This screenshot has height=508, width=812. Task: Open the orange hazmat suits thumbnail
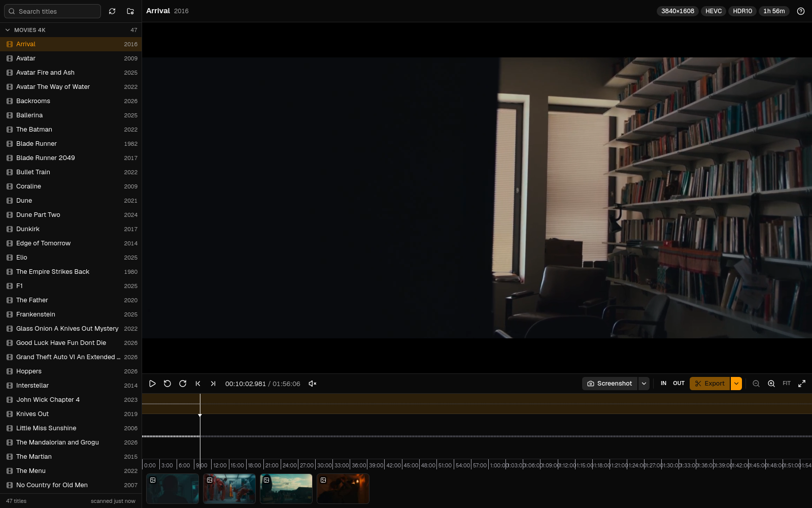pyautogui.click(x=229, y=489)
